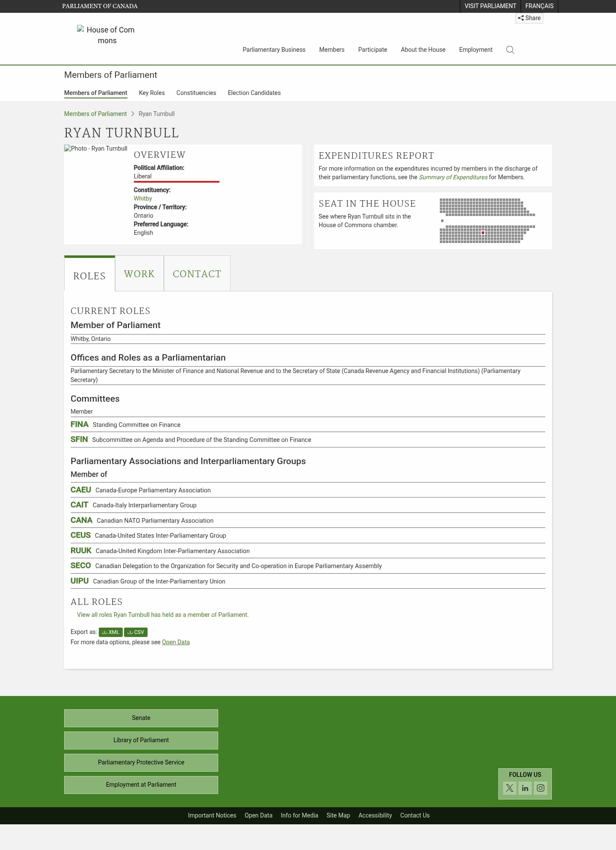
Task: Click the Members of Parliament breadcrumb
Action: coord(95,114)
